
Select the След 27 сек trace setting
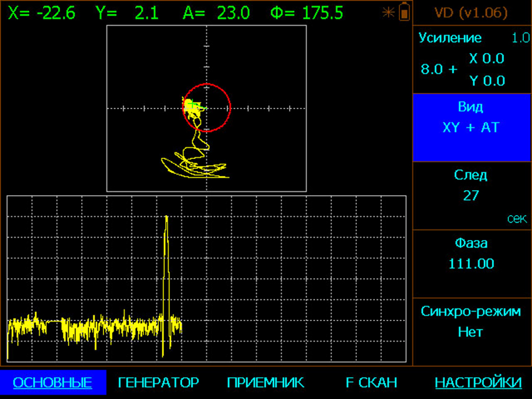coord(472,196)
